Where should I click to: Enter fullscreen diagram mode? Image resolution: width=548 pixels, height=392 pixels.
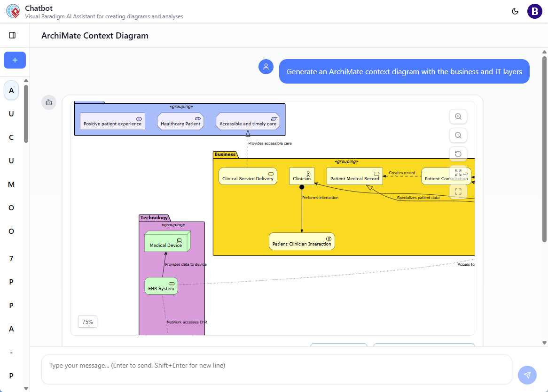pos(458,192)
